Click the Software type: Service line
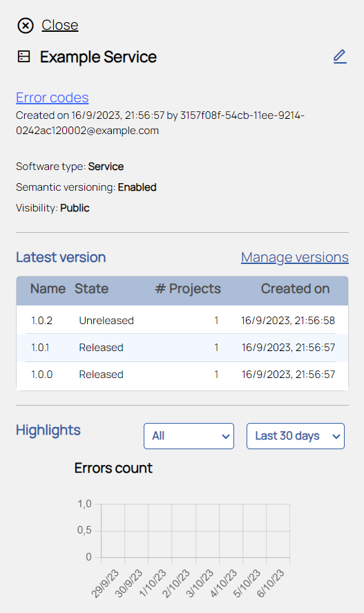The height and width of the screenshot is (613, 364). tap(70, 167)
